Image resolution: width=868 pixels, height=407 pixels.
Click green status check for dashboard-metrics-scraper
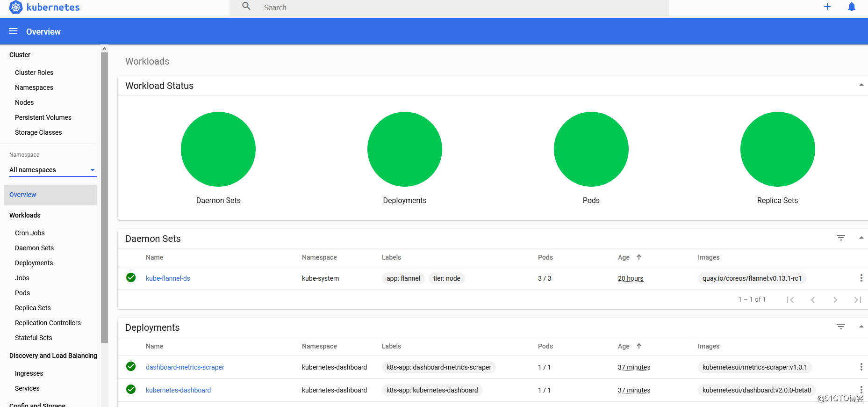tap(131, 366)
